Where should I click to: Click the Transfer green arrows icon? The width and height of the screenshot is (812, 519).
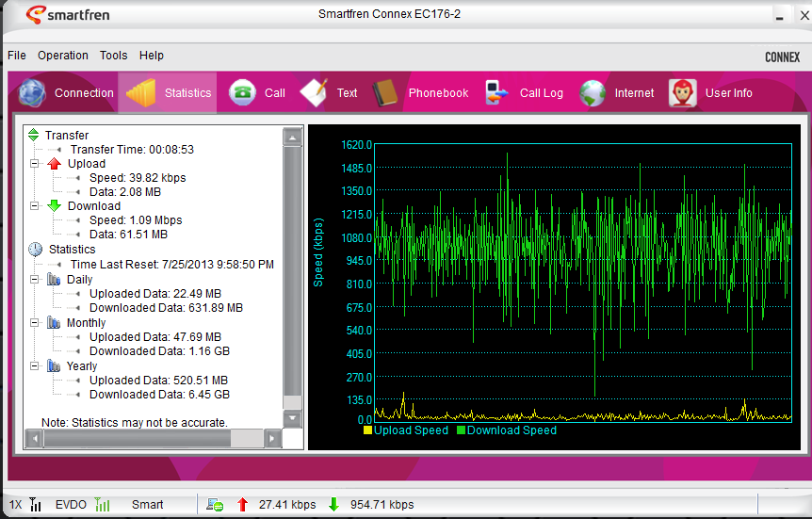tap(34, 136)
